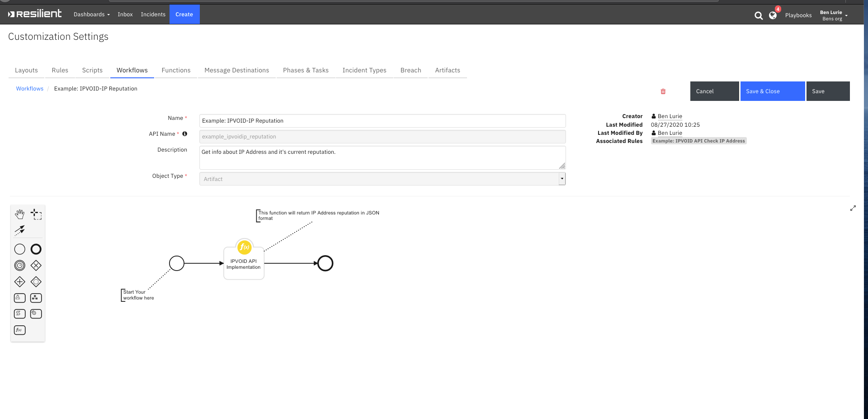Click the Last Modified date 08/27/2020 10:25
The width and height of the screenshot is (868, 419).
[675, 125]
